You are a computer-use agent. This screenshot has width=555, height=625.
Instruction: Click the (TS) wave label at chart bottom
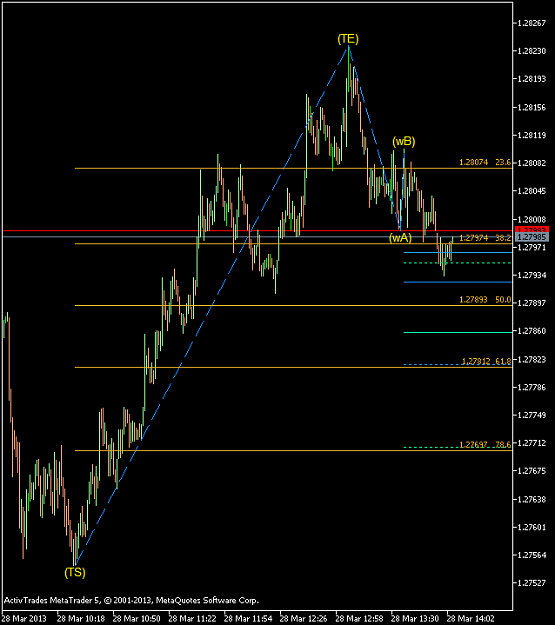coord(75,572)
